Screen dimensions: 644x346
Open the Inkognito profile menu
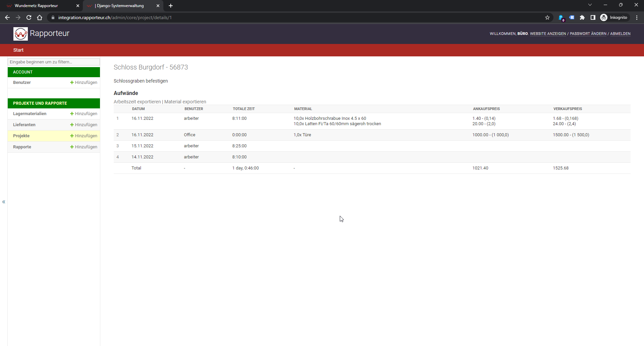click(614, 17)
